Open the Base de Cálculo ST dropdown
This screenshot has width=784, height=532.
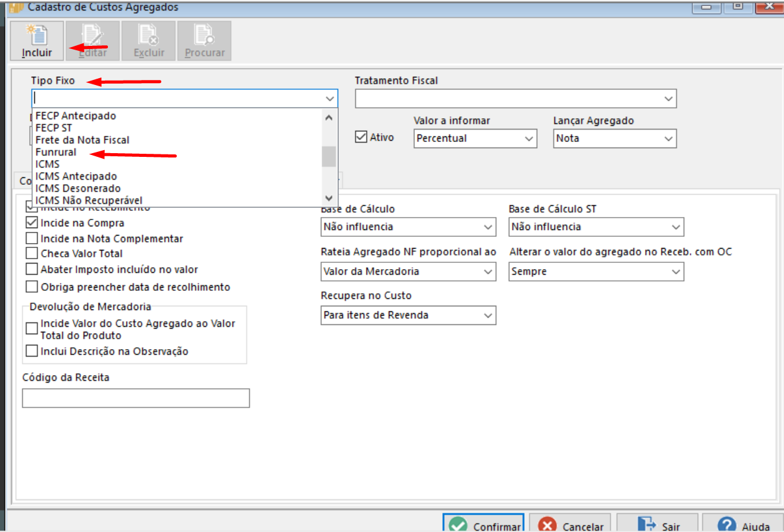(x=676, y=227)
